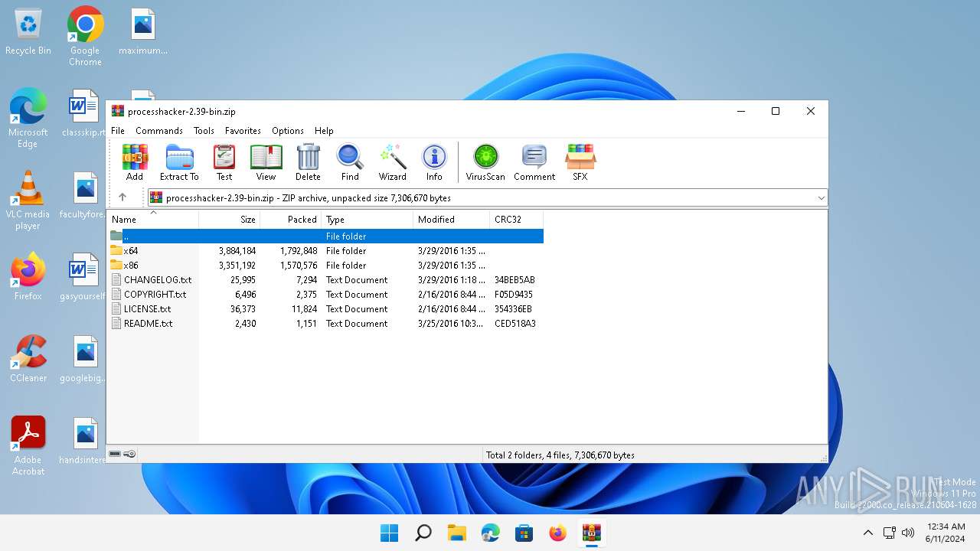Expand the archive path dropdown arrow
This screenshot has height=551, width=980.
pos(821,197)
